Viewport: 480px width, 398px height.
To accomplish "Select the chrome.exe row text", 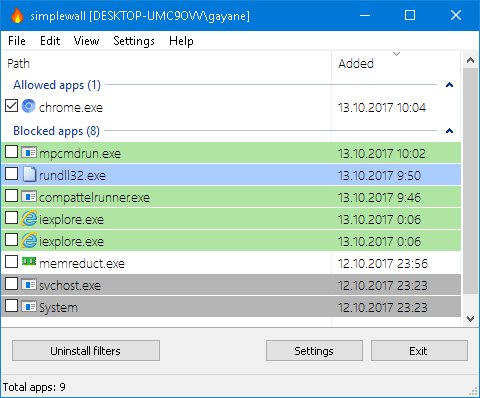I will click(x=71, y=108).
